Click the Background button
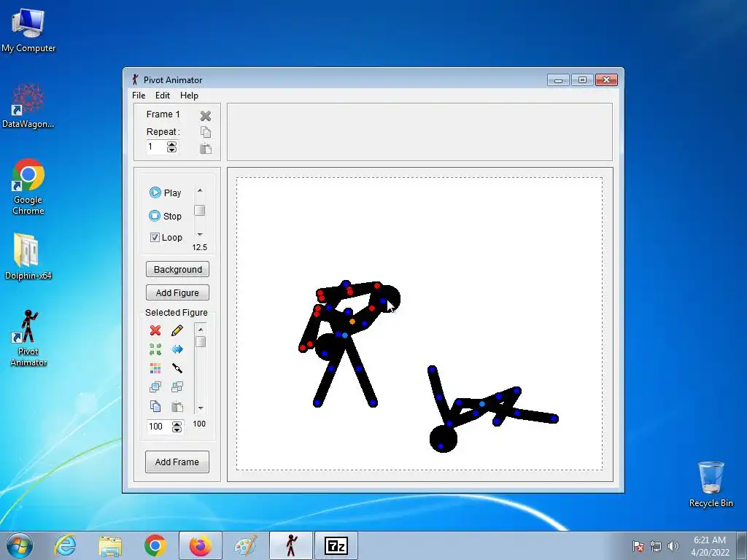 click(177, 269)
